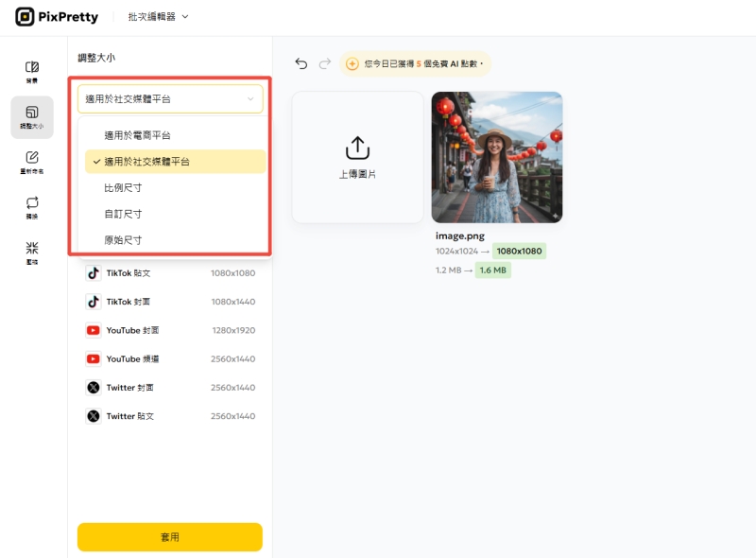Select the image.png thumbnail
The width and height of the screenshot is (756, 558).
(x=497, y=157)
